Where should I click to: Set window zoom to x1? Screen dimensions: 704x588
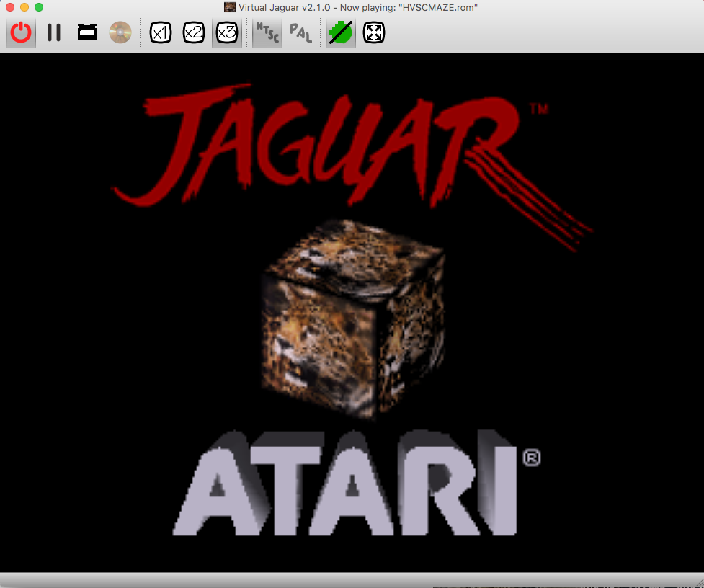click(160, 32)
